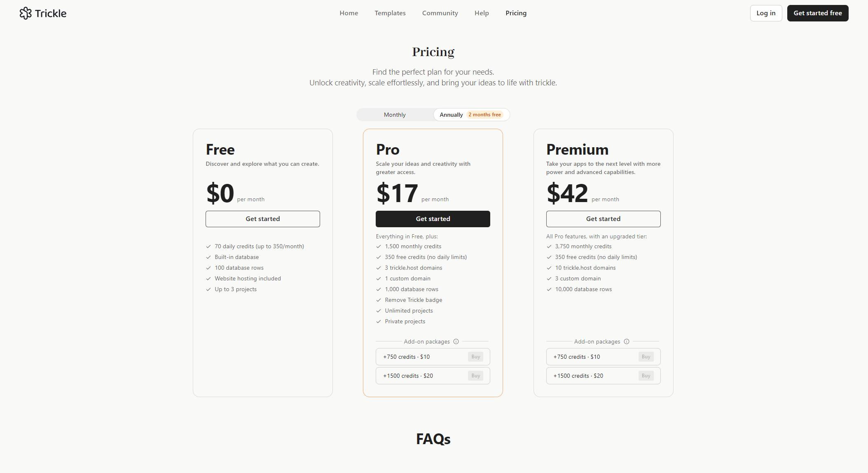Image resolution: width=868 pixels, height=473 pixels.
Task: Click Get started on Free plan
Action: pos(263,219)
